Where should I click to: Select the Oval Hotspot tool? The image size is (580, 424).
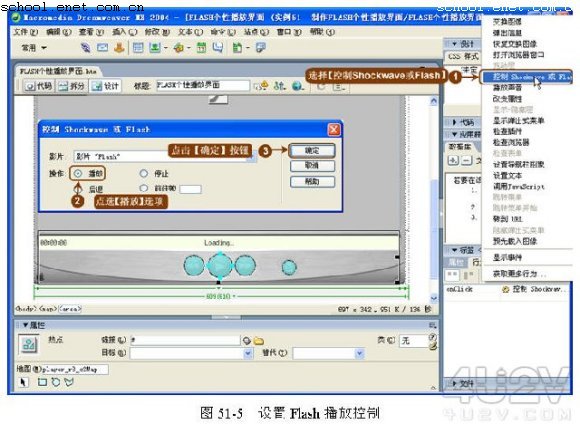pyautogui.click(x=55, y=382)
